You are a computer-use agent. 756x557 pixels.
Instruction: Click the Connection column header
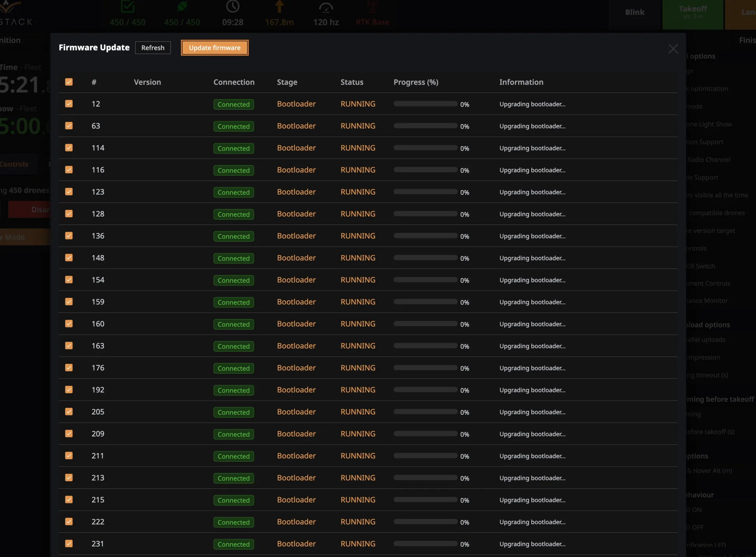[x=234, y=82]
